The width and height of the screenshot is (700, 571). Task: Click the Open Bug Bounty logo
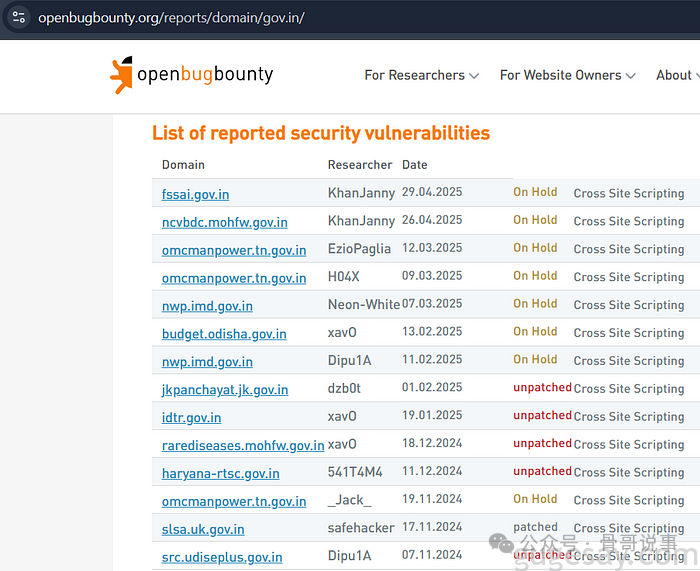coord(192,75)
